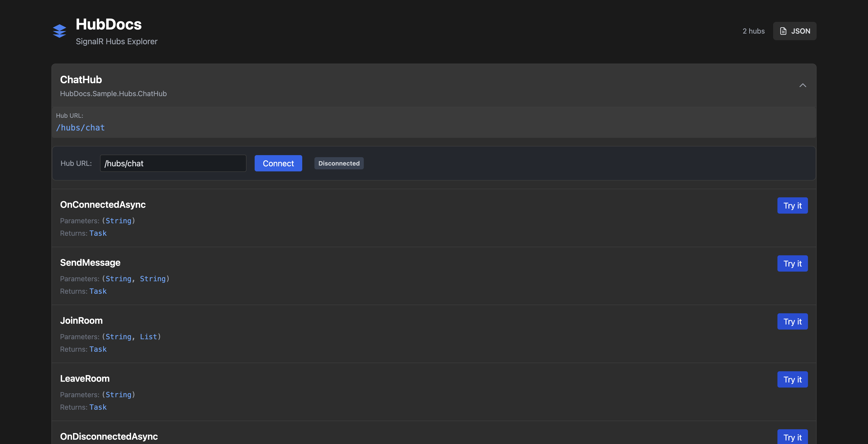Select the JoinRoom method name

81,320
